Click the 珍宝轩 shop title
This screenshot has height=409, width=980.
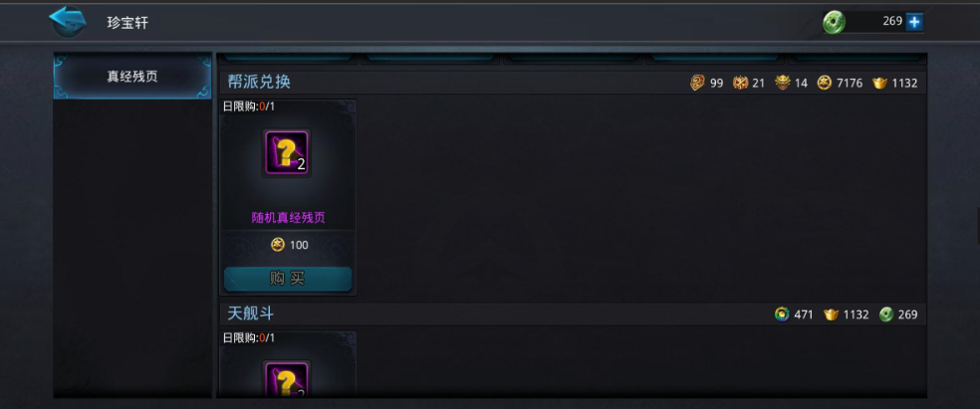pyautogui.click(x=127, y=23)
